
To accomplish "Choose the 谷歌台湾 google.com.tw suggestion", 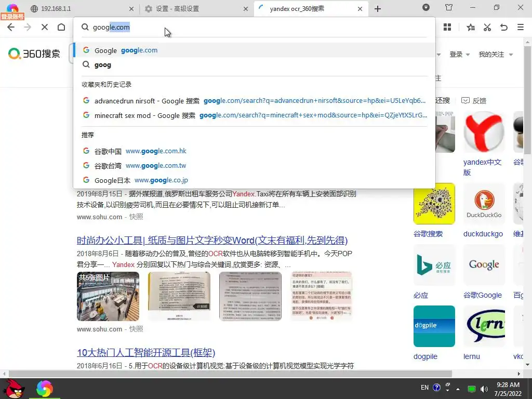I will pos(254,166).
